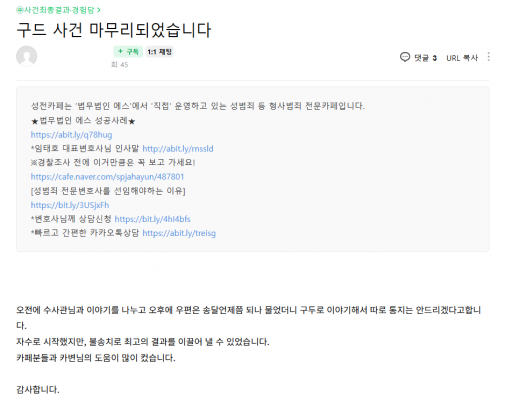Open the bit.ly/3USjxFh link

(70, 205)
